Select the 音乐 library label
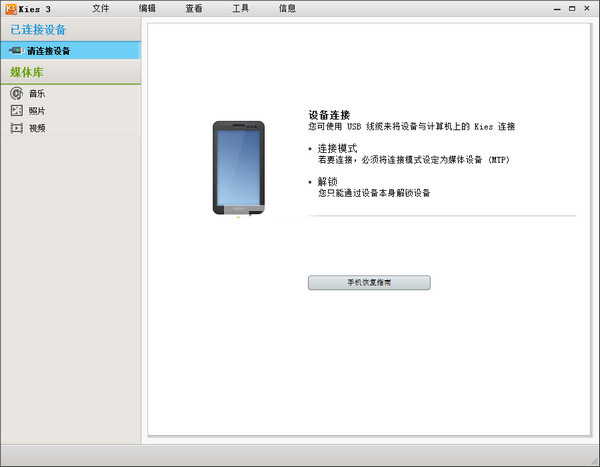Image resolution: width=600 pixels, height=467 pixels. click(37, 93)
